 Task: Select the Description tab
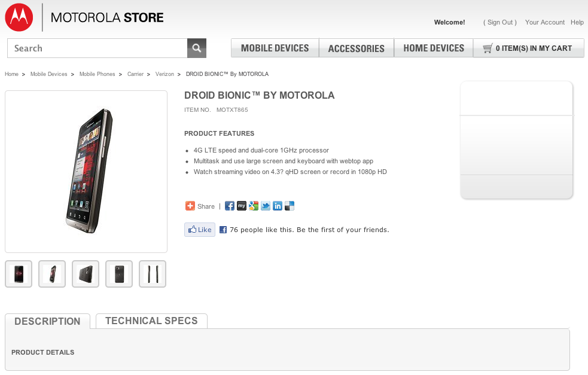tap(47, 322)
